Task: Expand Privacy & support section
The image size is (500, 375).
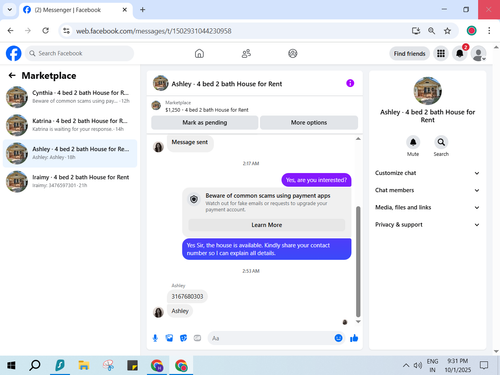Action: tap(427, 225)
